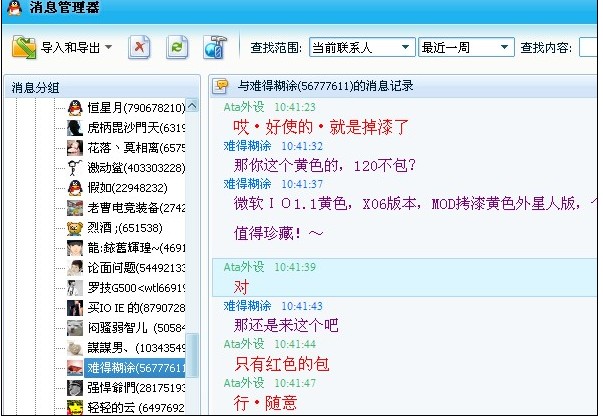
Task: Click the message record icon beside conversation title
Action: pos(222,86)
